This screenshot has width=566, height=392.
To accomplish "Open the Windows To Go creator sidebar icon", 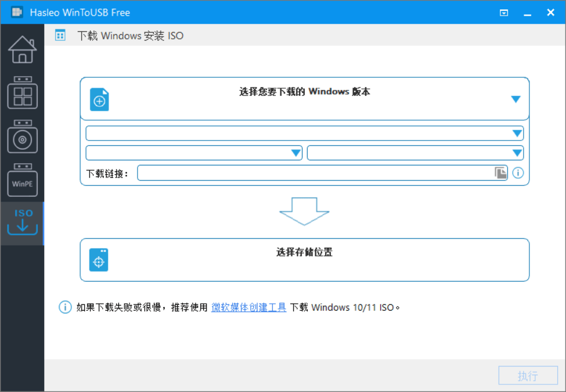I will click(23, 92).
